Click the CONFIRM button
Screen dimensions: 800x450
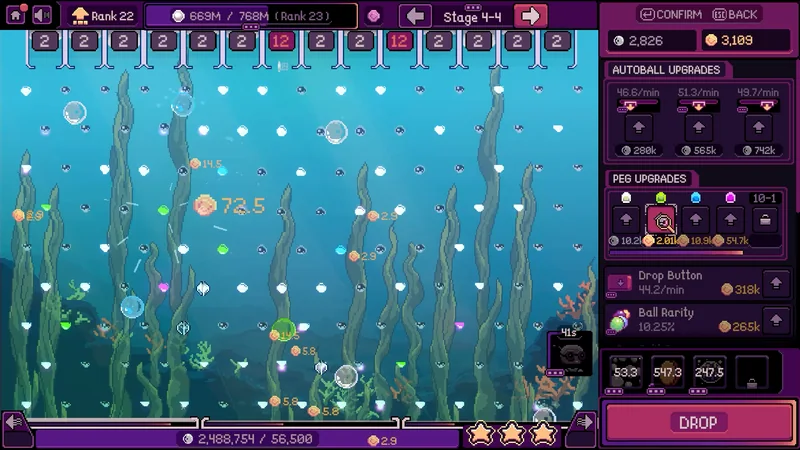click(x=671, y=14)
